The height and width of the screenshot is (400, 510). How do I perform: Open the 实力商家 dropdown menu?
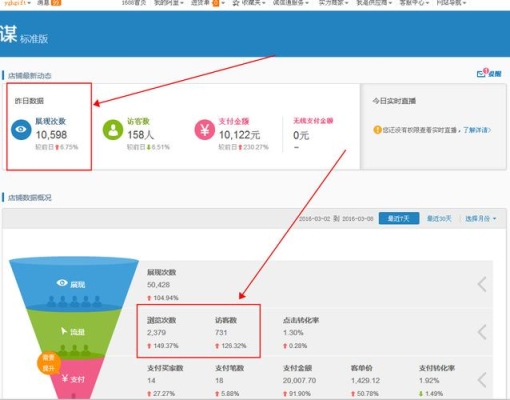pos(333,3)
